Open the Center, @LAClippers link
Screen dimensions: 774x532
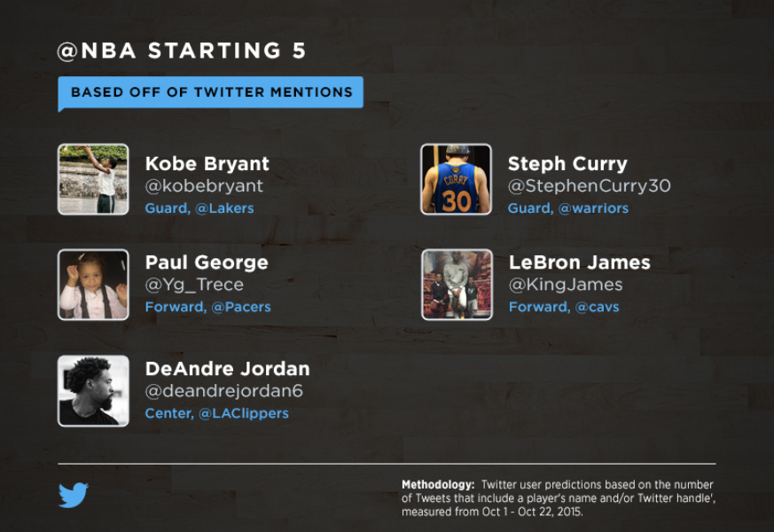(216, 413)
